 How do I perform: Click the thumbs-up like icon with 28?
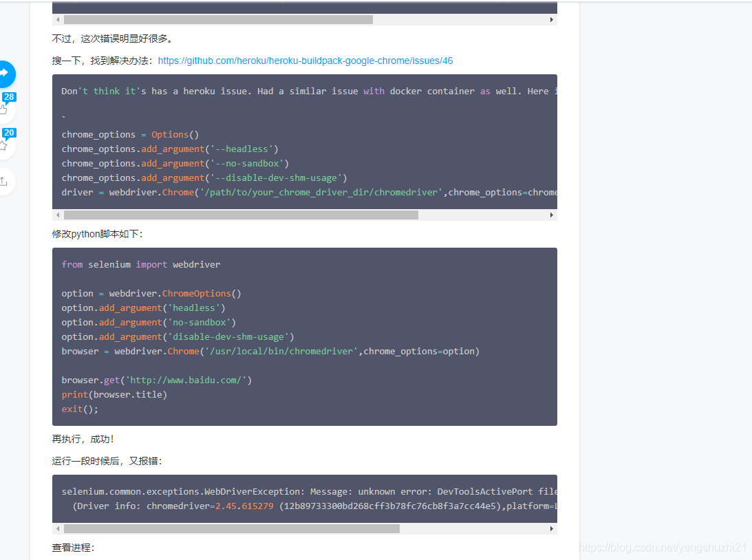[4, 110]
